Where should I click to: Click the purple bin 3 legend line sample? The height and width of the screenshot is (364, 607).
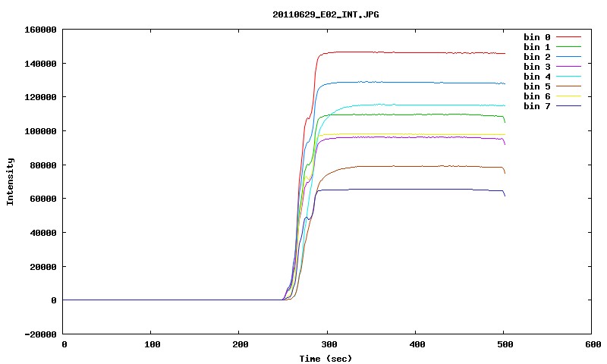click(568, 67)
